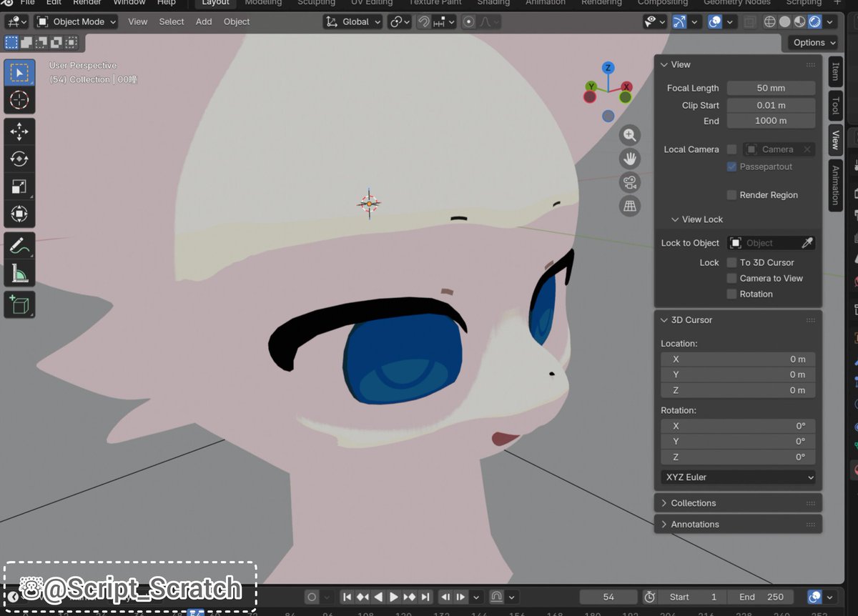Open the Global transform orientation dropdown

pyautogui.click(x=352, y=21)
